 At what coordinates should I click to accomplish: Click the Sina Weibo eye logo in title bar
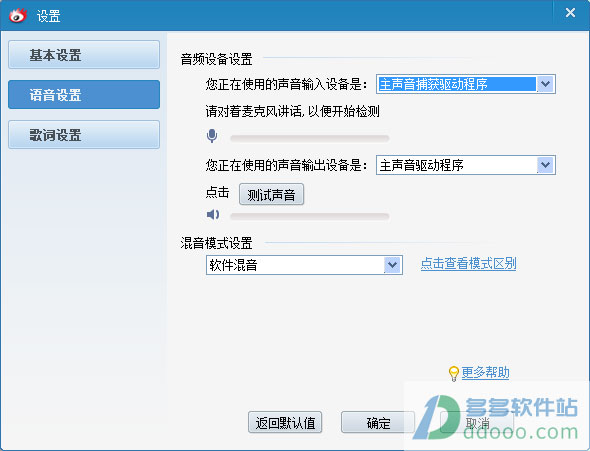coord(18,16)
